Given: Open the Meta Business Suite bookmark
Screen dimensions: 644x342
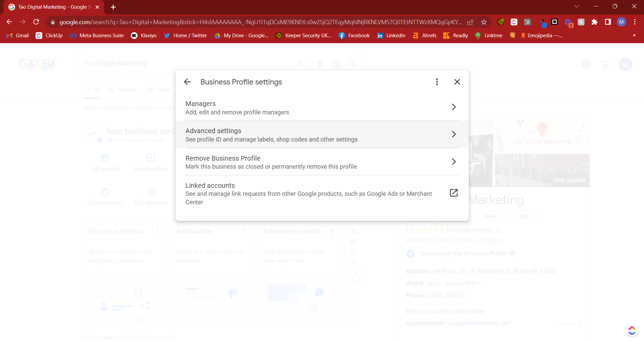Looking at the screenshot, I should (97, 36).
